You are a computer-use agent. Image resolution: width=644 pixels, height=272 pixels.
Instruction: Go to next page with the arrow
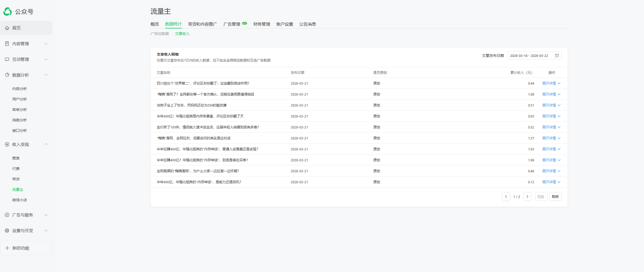[x=527, y=197]
